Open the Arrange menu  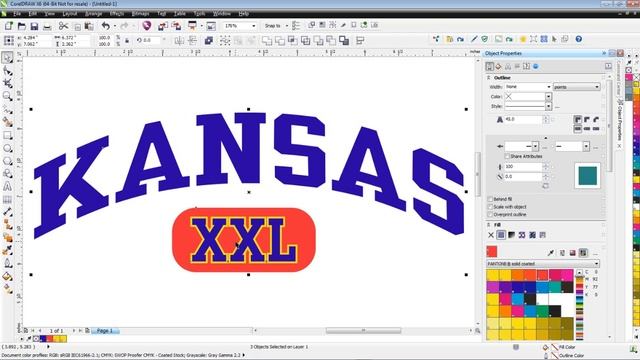click(x=93, y=14)
